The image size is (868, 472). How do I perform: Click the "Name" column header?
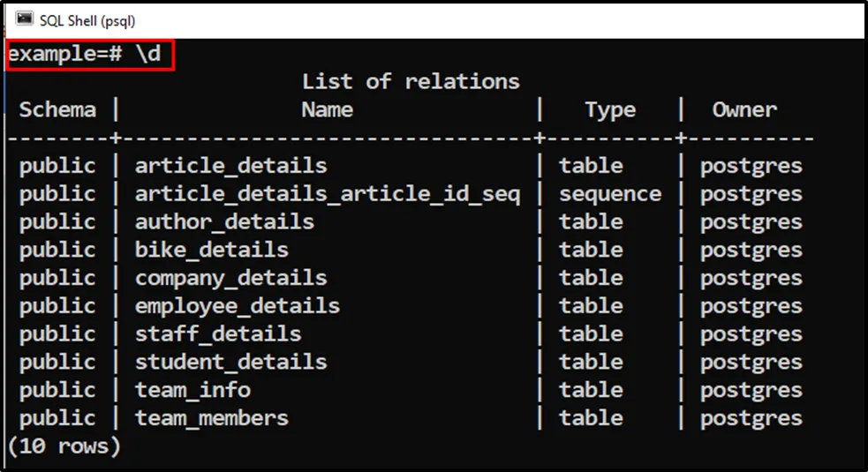327,110
